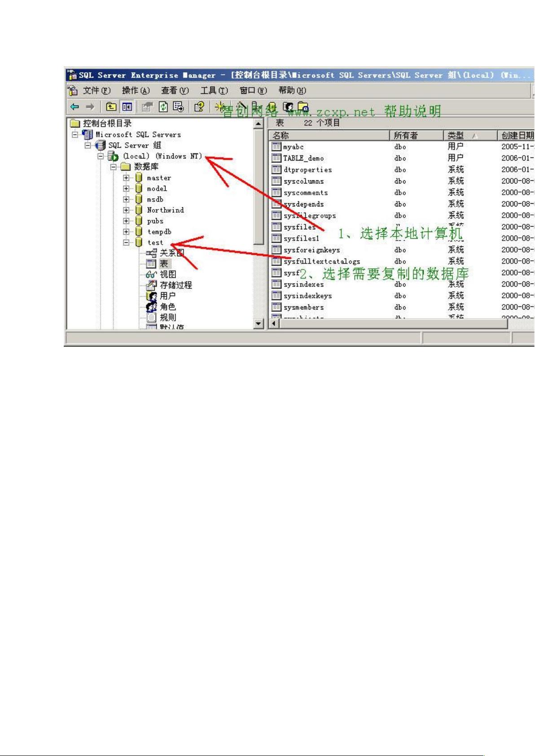Click the 视图 glasses icon
This screenshot has height=756, width=535.
(x=151, y=275)
